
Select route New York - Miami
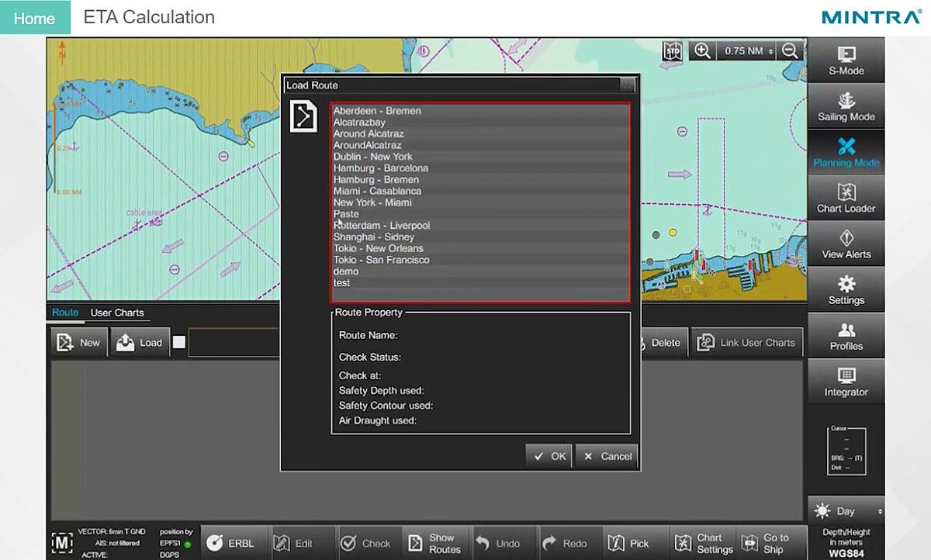(479, 202)
